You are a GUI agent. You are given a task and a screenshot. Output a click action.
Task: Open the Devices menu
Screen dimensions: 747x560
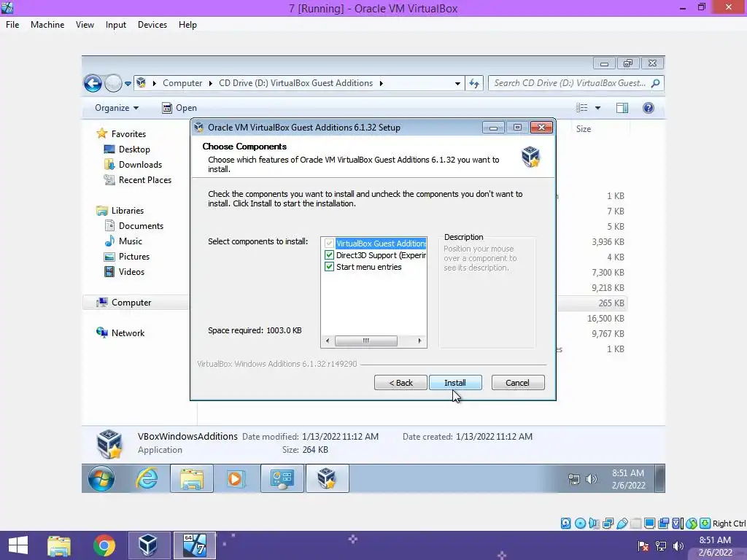152,25
